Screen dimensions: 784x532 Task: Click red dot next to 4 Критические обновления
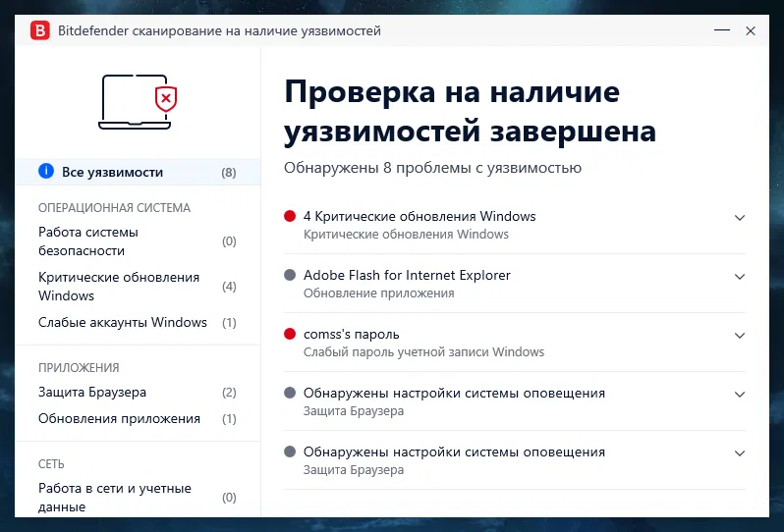coord(290,216)
